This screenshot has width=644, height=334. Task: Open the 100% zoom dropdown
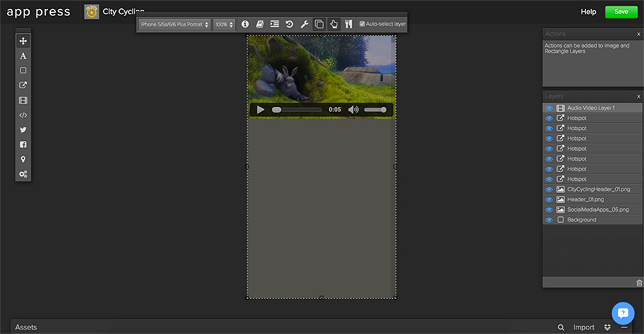(224, 24)
